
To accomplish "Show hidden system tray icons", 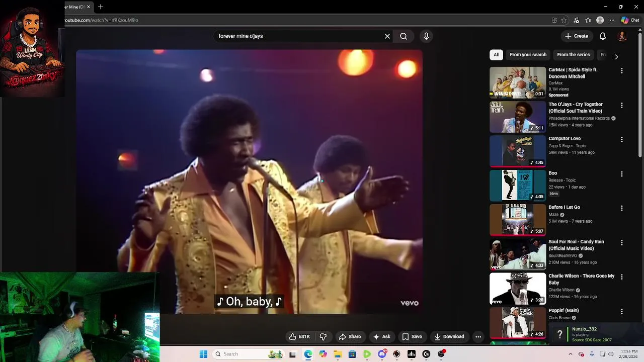I will (x=570, y=354).
